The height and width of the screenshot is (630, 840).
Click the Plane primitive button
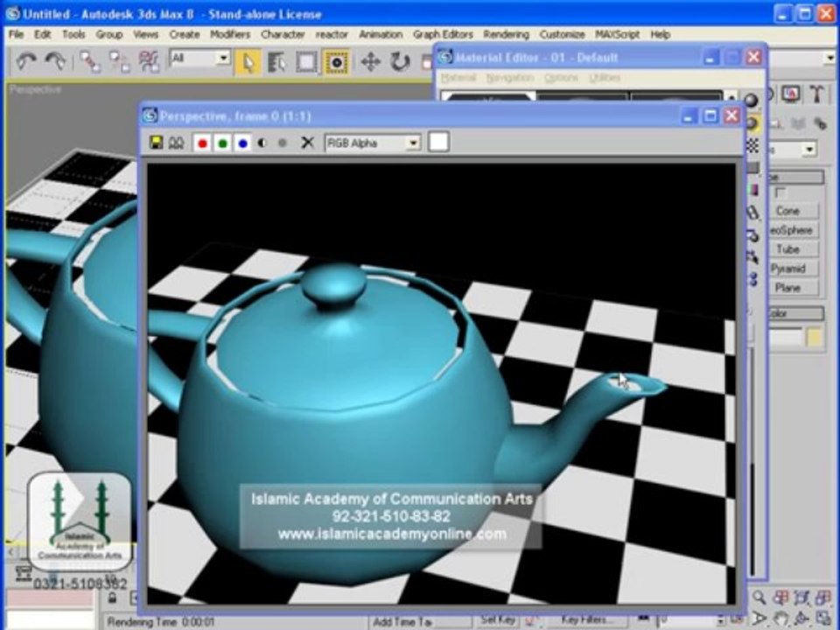pyautogui.click(x=792, y=288)
